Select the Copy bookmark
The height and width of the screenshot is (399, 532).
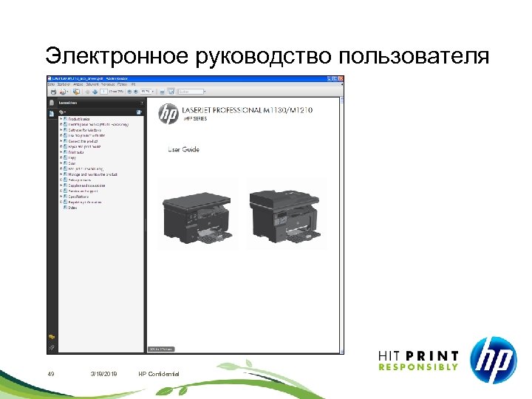[x=72, y=158]
